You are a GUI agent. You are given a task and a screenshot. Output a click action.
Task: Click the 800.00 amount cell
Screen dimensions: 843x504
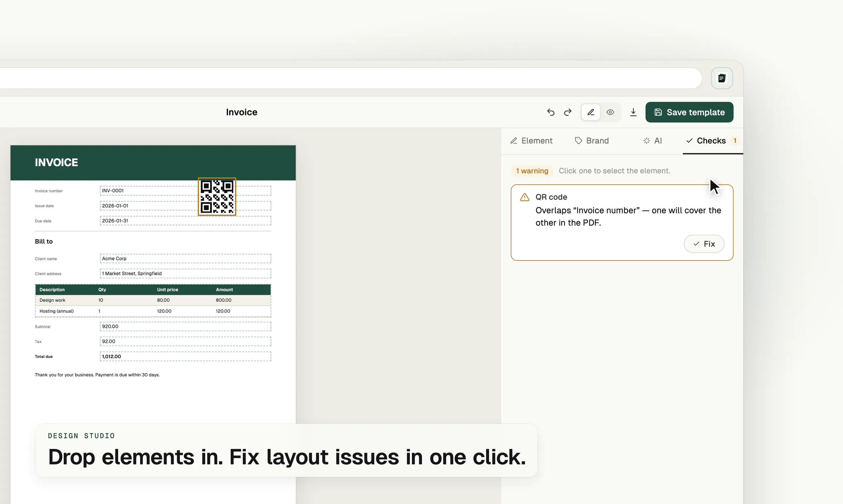click(224, 300)
